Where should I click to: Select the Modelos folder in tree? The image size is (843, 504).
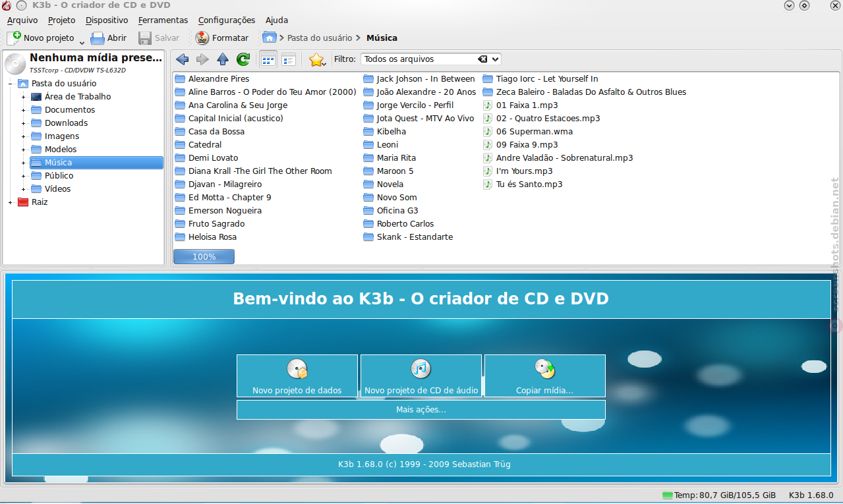(61, 150)
